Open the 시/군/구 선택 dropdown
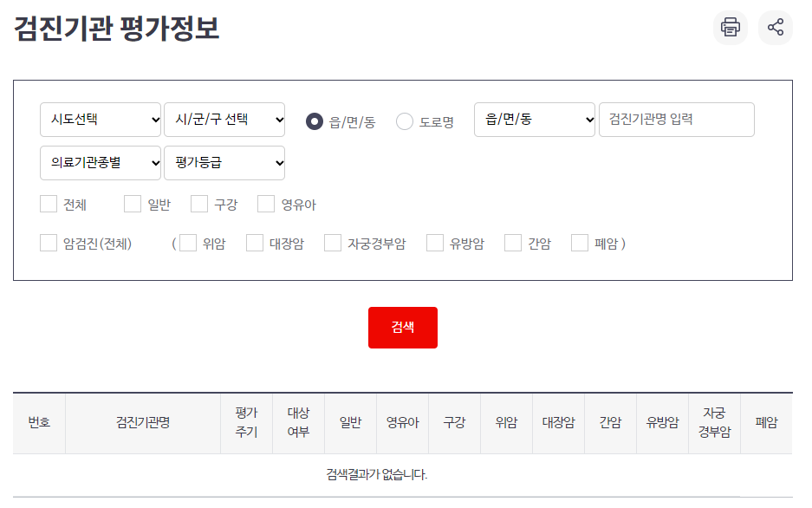This screenshot has width=812, height=508. pos(224,120)
